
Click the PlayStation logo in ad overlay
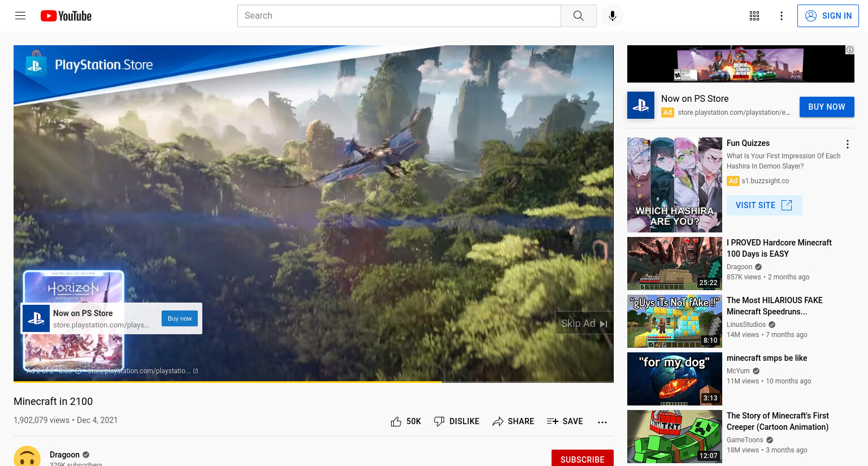(36, 318)
